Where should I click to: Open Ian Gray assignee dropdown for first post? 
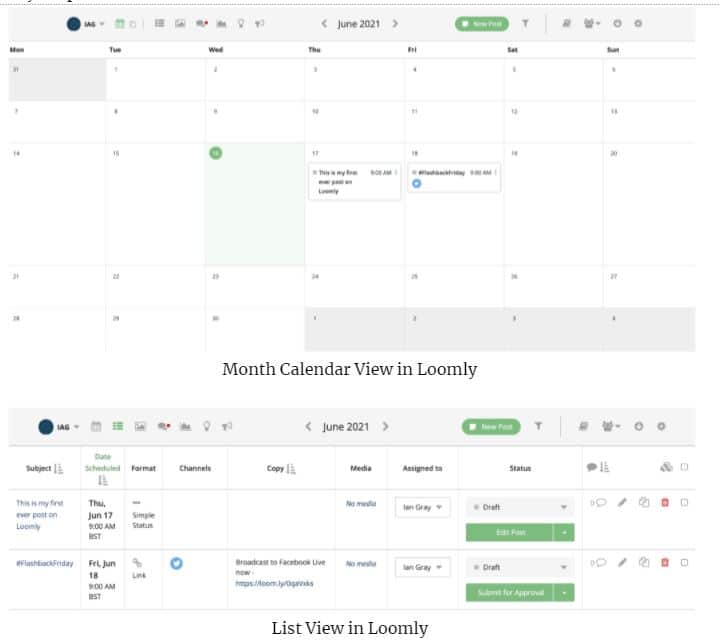tap(422, 507)
